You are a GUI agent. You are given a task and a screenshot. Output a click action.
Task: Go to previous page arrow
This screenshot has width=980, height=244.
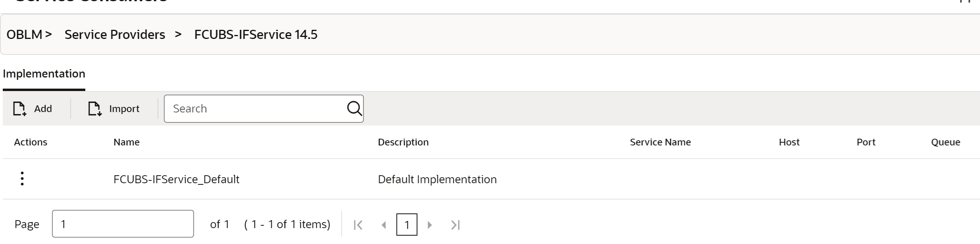coord(384,225)
